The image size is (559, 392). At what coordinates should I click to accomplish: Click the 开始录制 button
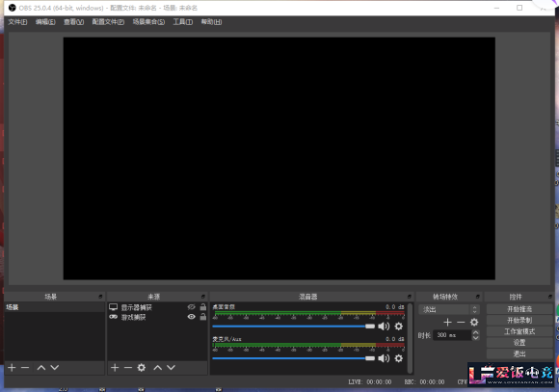[519, 320]
